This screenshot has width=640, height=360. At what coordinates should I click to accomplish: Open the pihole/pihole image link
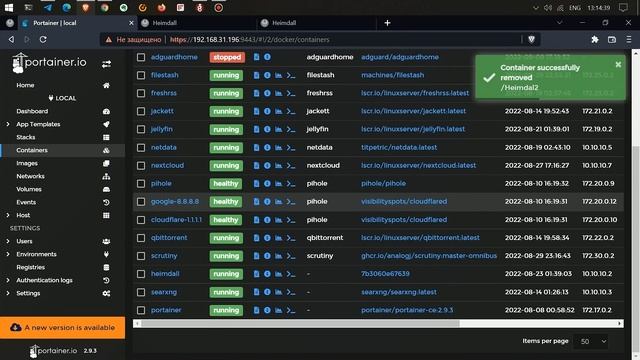pyautogui.click(x=383, y=184)
